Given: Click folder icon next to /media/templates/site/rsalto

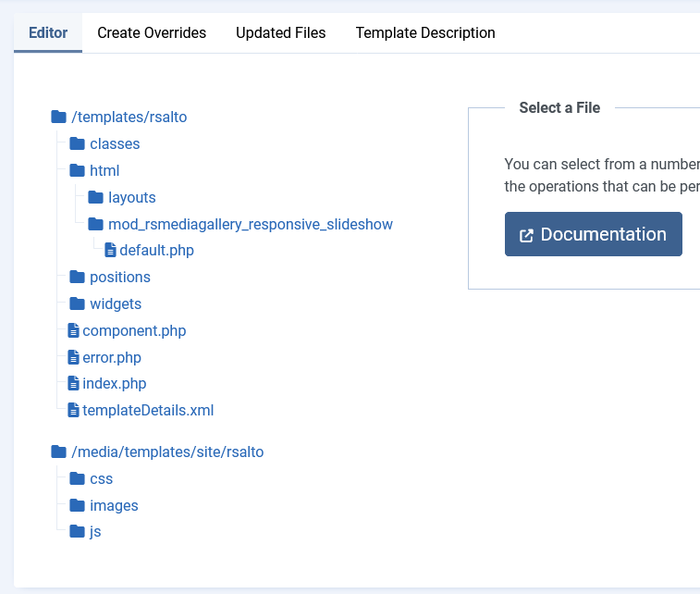Looking at the screenshot, I should coord(58,452).
